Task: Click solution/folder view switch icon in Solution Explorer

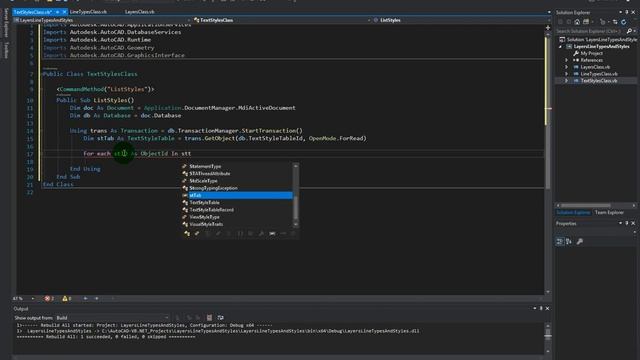Action: click(x=586, y=22)
